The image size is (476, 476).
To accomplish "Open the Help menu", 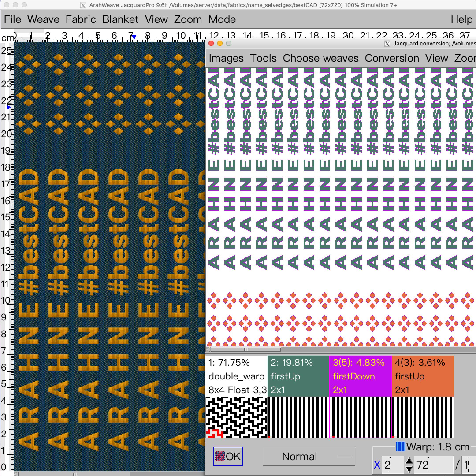I will click(461, 19).
